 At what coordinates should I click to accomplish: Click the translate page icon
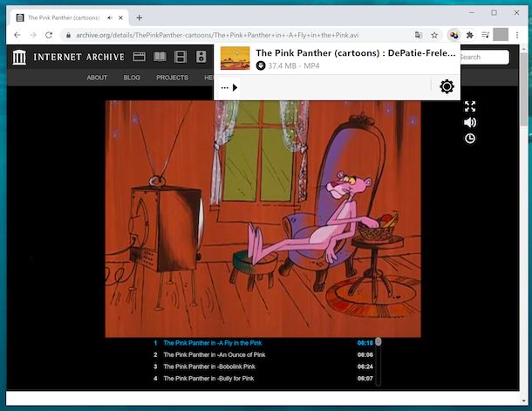point(419,35)
